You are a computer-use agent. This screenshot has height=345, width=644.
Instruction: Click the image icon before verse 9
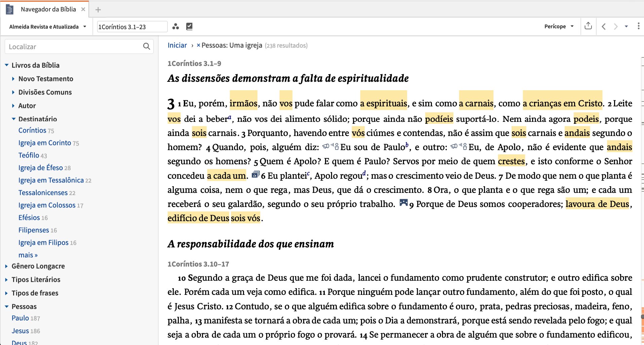(x=403, y=203)
